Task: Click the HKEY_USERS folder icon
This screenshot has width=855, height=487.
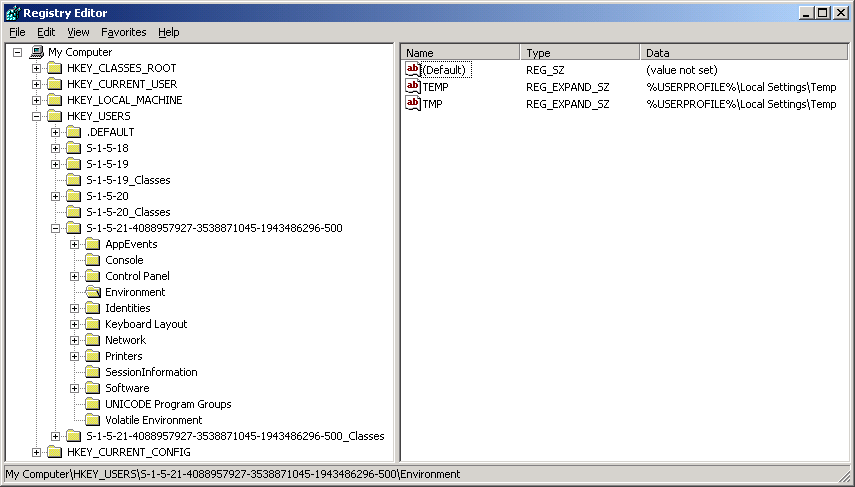Action: pos(54,116)
